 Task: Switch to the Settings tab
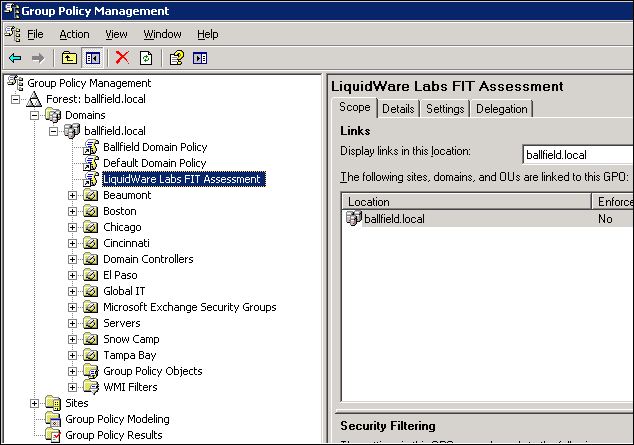(445, 109)
